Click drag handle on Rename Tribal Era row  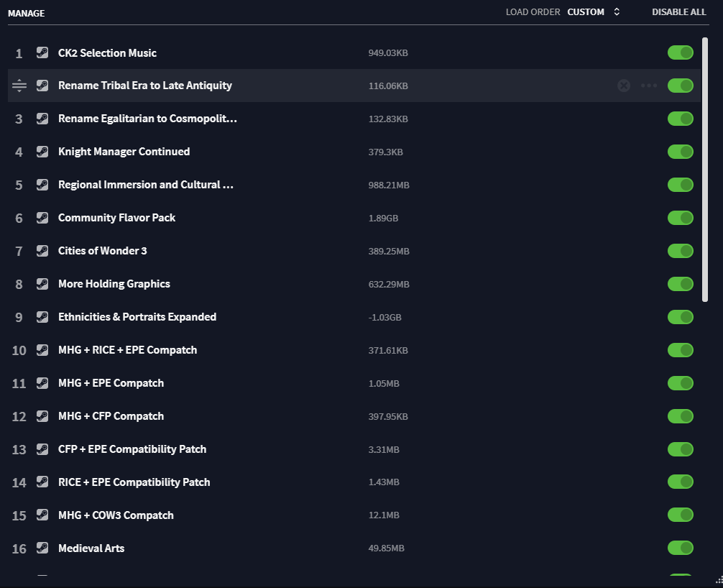point(19,86)
